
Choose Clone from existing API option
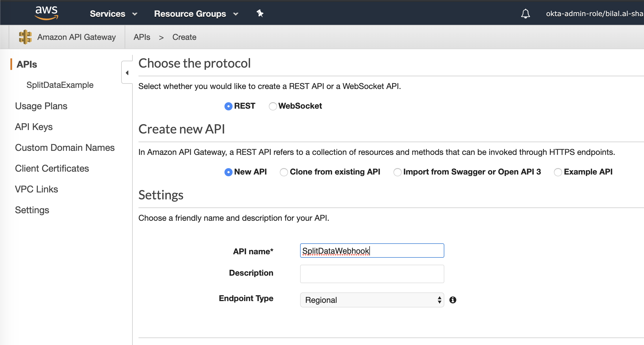[x=284, y=172]
